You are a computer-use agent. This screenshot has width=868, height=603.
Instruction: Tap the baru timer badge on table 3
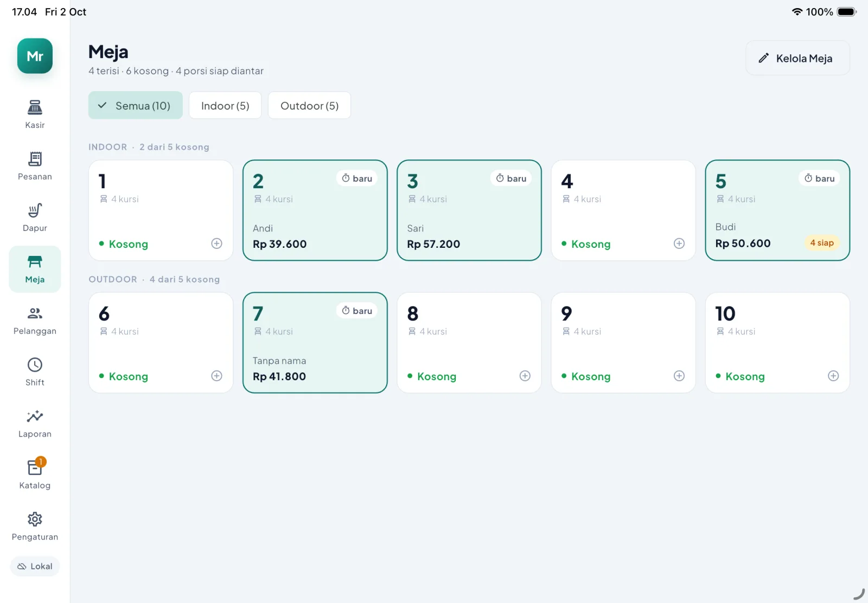[511, 178]
